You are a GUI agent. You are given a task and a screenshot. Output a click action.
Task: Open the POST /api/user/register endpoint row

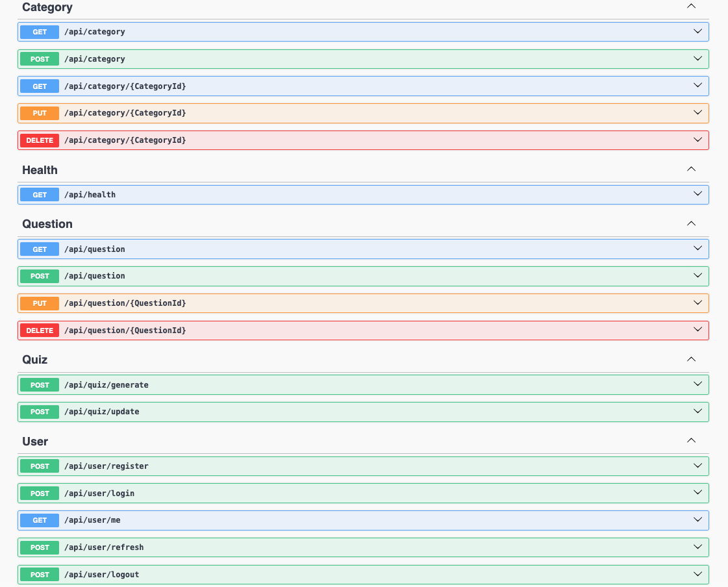click(325, 466)
